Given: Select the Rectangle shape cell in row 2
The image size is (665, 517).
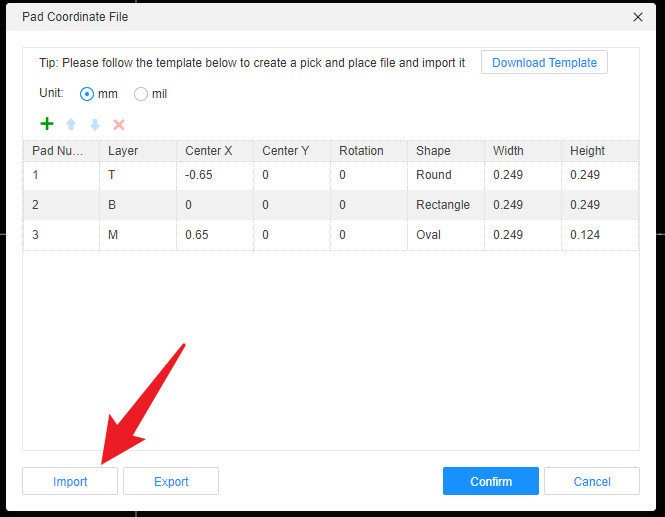Looking at the screenshot, I should click(445, 205).
